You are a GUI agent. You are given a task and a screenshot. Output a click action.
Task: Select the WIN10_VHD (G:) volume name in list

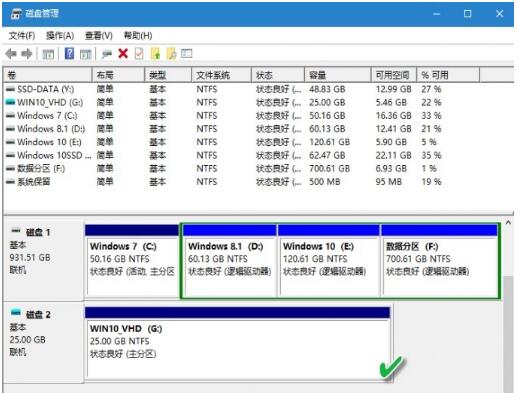click(50, 102)
